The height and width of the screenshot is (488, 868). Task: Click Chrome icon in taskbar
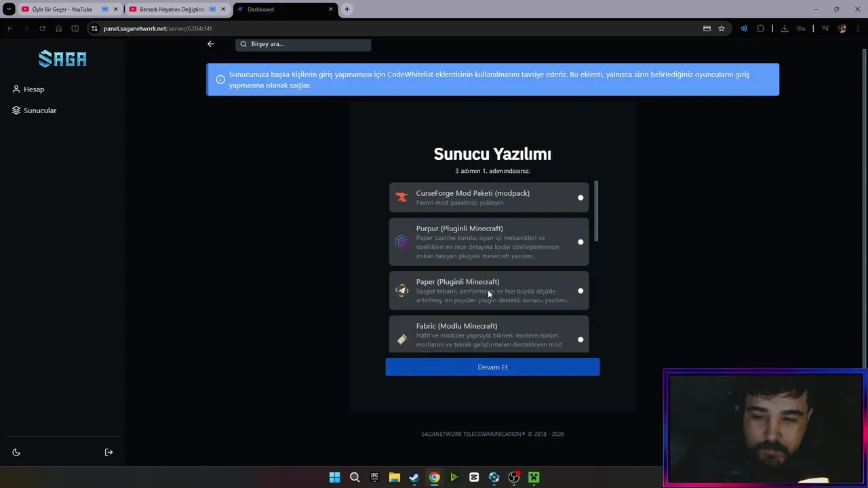point(434,477)
